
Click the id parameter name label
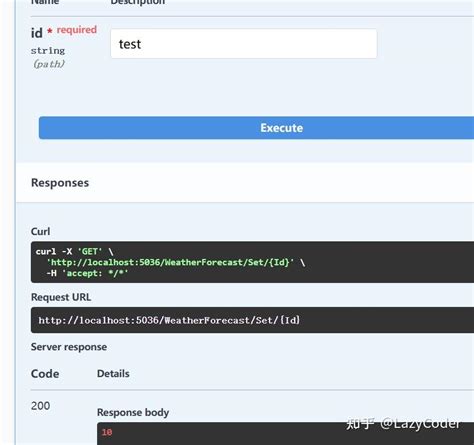click(x=37, y=33)
